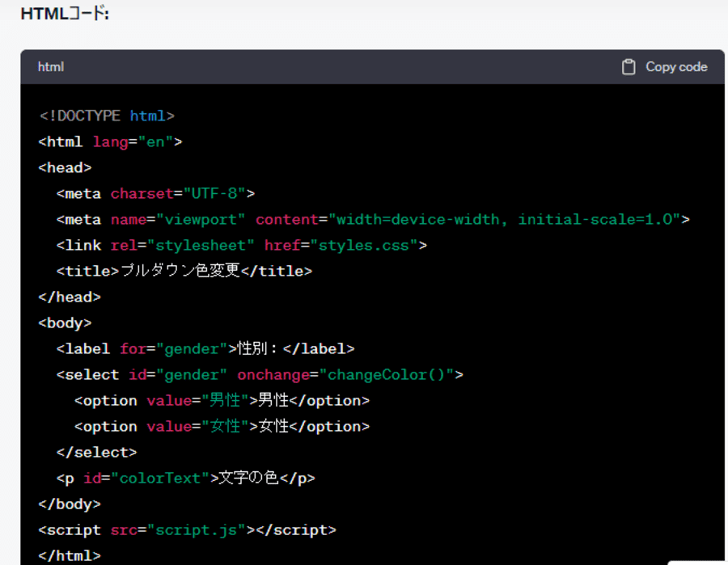Click the closing </select> tag line

click(96, 453)
